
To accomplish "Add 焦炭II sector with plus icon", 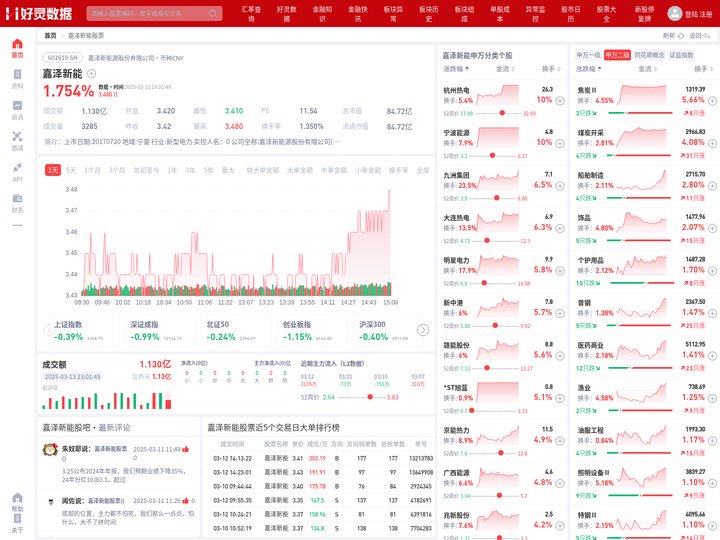I will pyautogui.click(x=712, y=101).
